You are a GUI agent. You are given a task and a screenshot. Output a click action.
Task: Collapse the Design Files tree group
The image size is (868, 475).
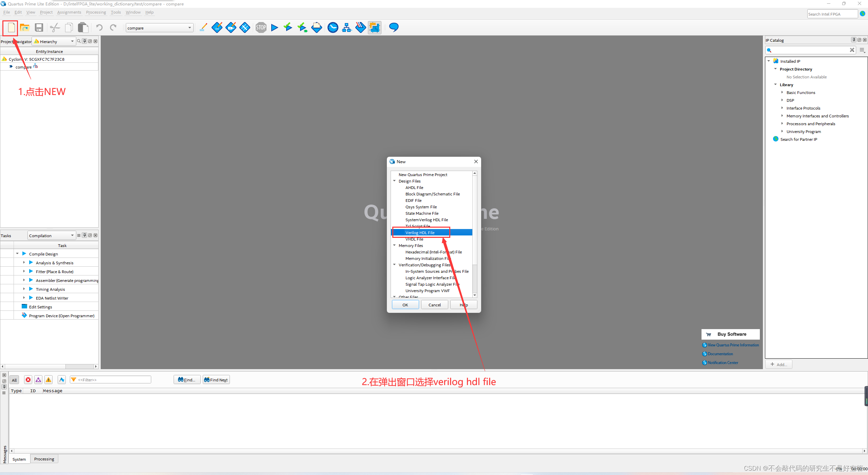pyautogui.click(x=394, y=181)
